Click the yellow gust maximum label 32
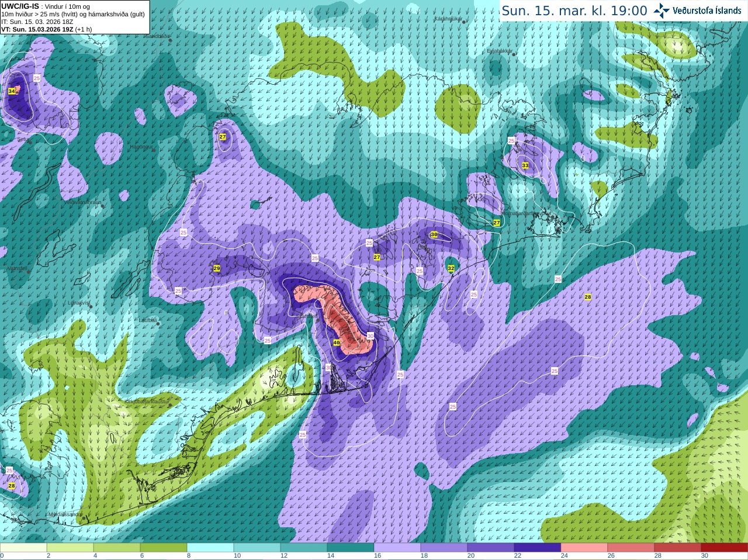 pos(451,268)
